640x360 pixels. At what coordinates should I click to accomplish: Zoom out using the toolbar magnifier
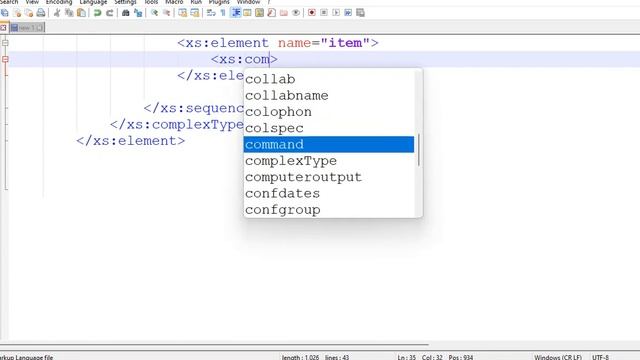click(166, 13)
